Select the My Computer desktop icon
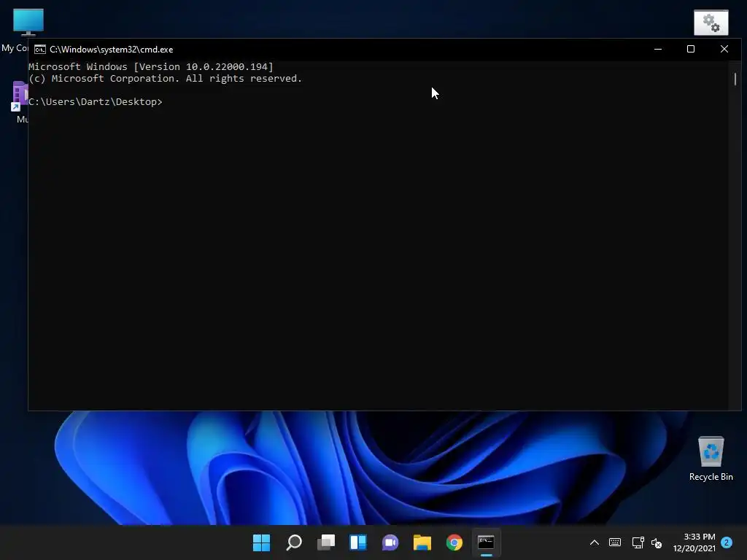Viewport: 747px width, 560px height. [x=28, y=22]
